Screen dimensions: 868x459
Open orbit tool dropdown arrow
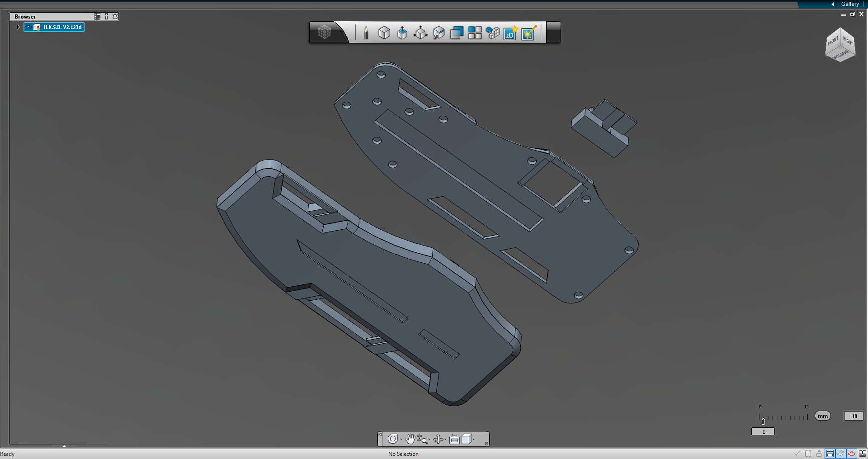[445, 439]
